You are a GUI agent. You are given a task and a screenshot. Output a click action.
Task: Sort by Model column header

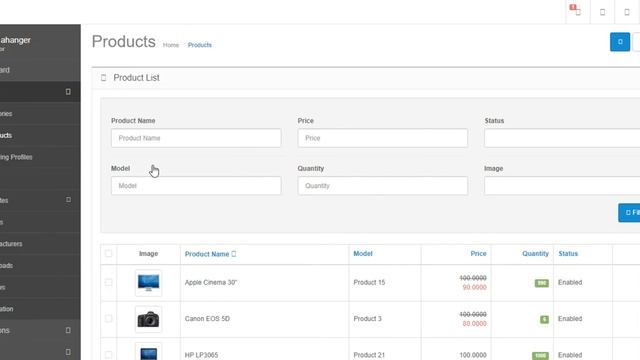pyautogui.click(x=363, y=253)
